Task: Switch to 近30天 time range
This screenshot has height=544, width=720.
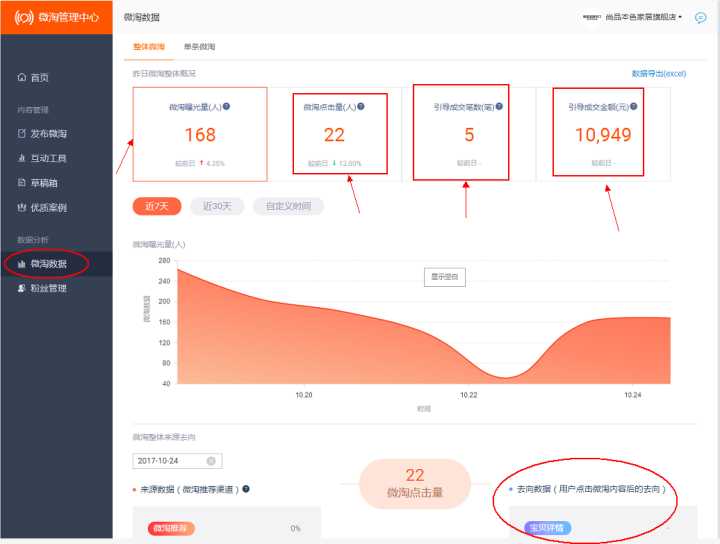Action: click(x=217, y=206)
